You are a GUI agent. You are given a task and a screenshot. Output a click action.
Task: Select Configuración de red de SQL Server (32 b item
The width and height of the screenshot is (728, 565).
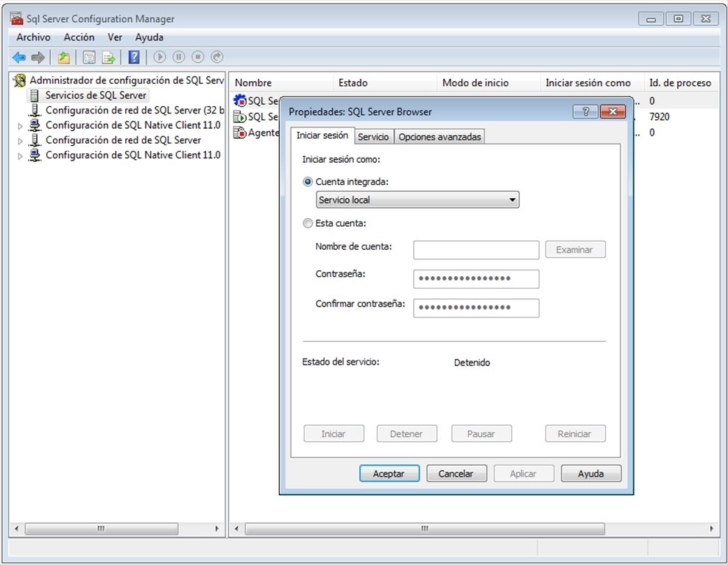coord(135,110)
